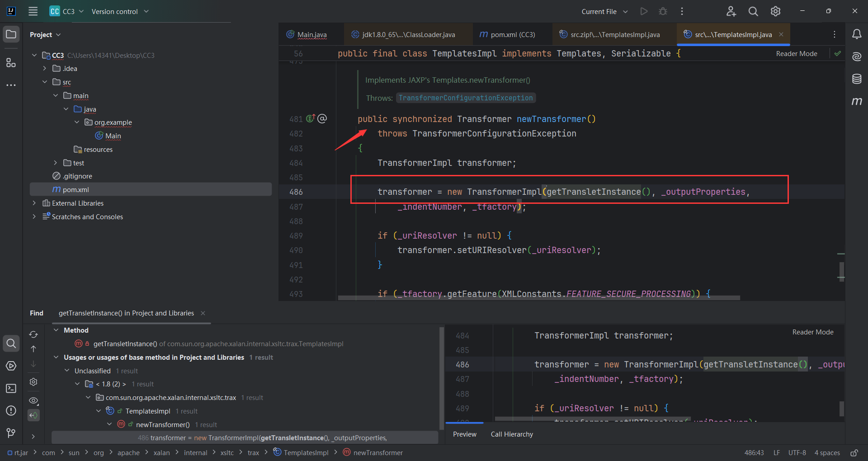This screenshot has height=461, width=868.
Task: Toggle the preview eye icon in Find panel
Action: (x=33, y=400)
